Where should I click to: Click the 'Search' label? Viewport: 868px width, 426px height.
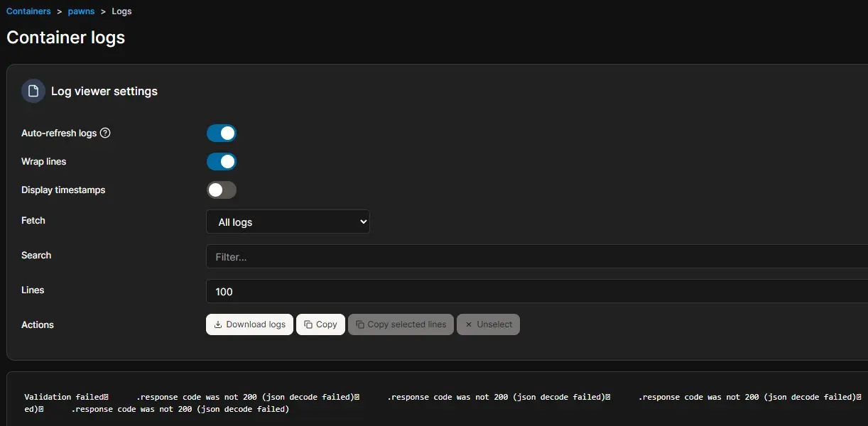point(36,255)
